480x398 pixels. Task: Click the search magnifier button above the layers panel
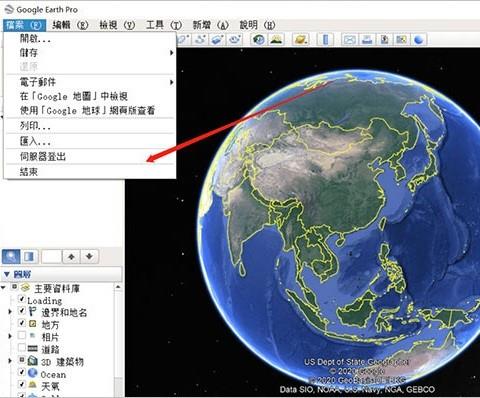pos(11,257)
